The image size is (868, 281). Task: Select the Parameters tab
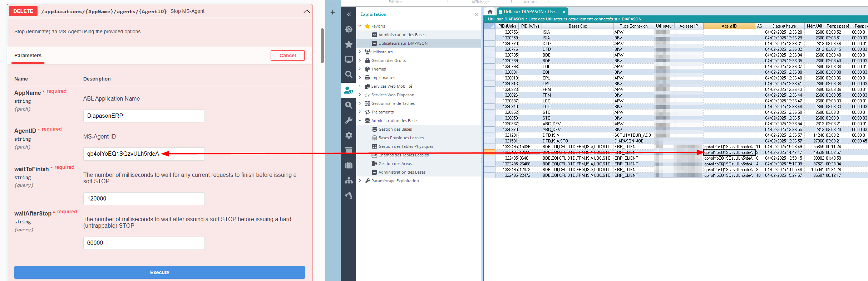click(28, 55)
